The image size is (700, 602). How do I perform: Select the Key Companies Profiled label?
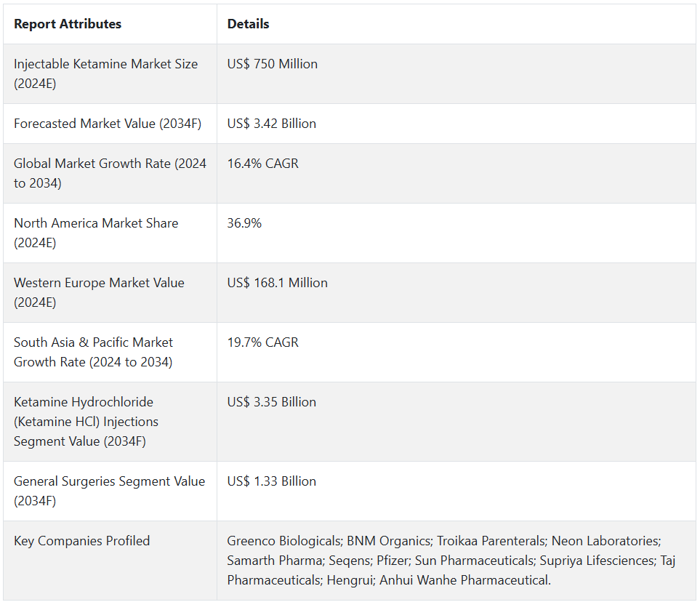[x=81, y=541]
